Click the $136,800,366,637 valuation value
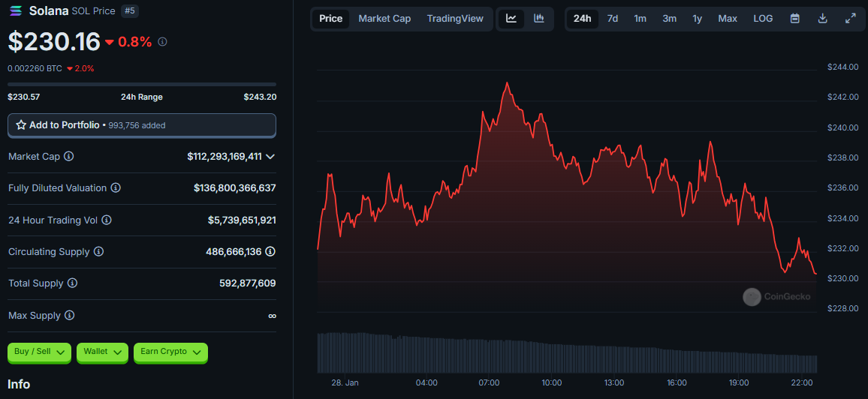This screenshot has height=399, width=868. coord(235,188)
